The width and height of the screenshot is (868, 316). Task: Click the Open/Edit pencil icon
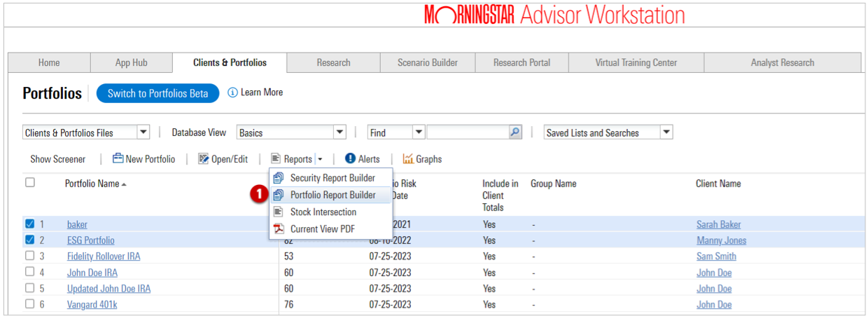point(204,159)
